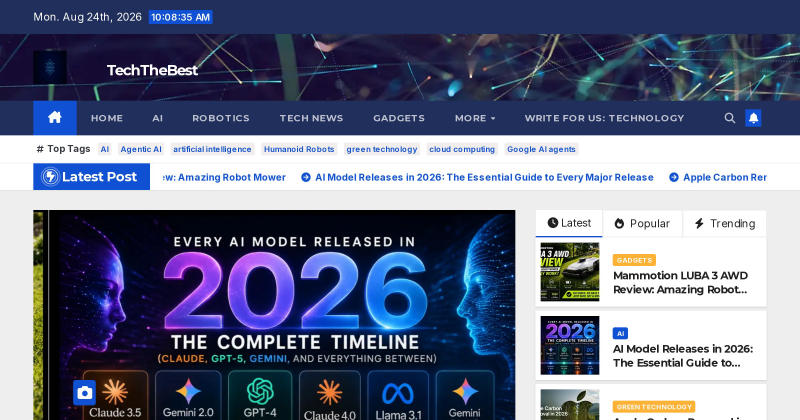The height and width of the screenshot is (420, 800).
Task: Click the GADGETS category badge
Action: [634, 260]
